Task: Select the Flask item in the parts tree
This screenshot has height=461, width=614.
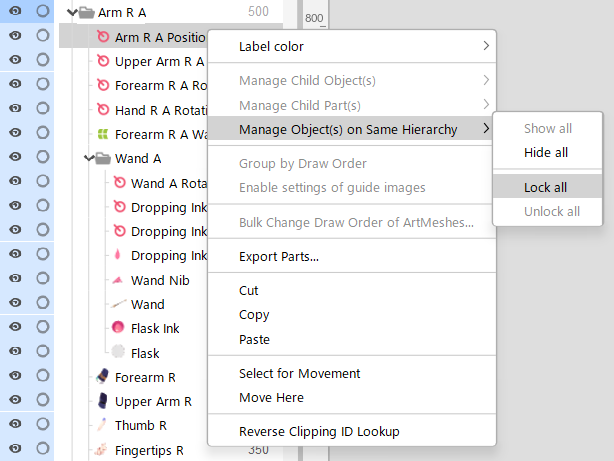Action: (145, 353)
